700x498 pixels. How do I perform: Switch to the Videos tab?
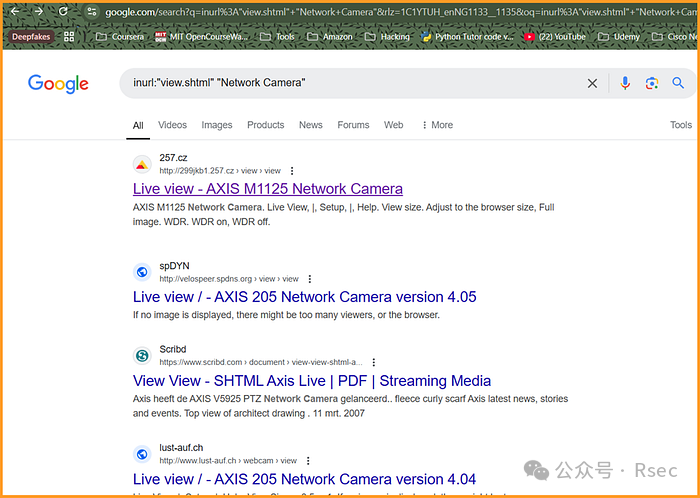172,125
